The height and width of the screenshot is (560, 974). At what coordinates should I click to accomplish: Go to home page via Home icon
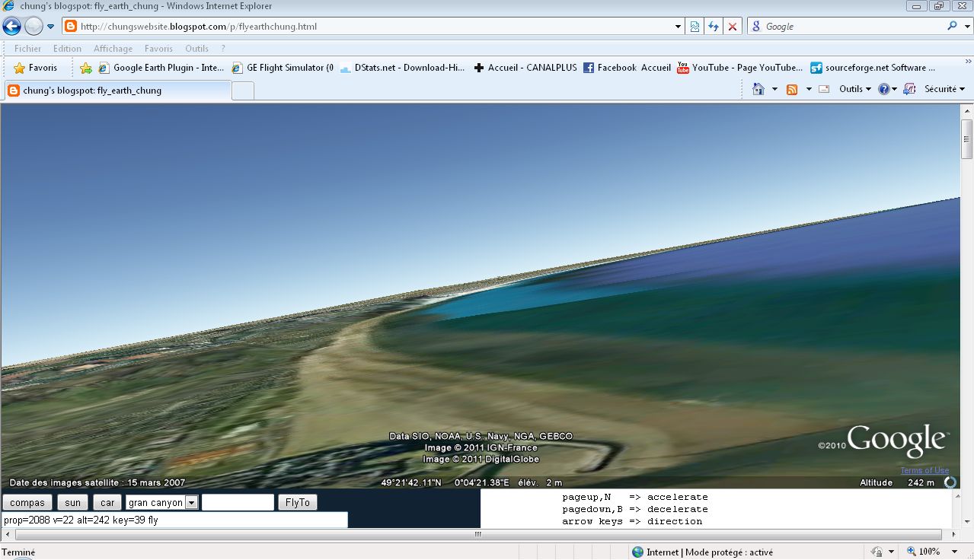pos(758,89)
